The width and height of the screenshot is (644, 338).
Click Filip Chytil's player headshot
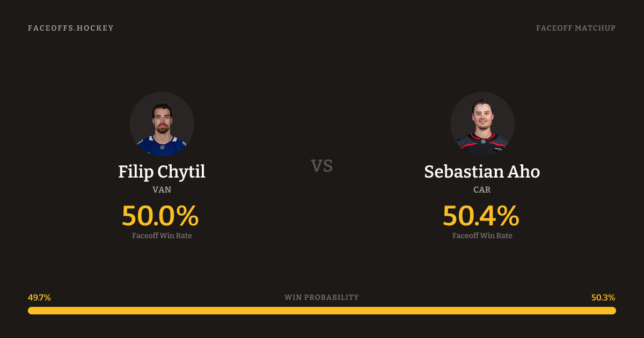pyautogui.click(x=162, y=124)
